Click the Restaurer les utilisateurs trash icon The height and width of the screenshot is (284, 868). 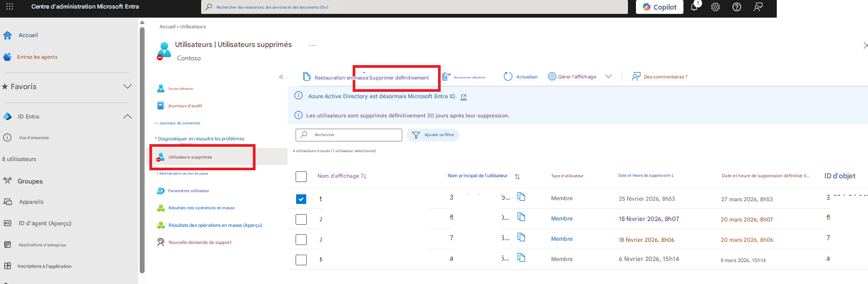(446, 77)
